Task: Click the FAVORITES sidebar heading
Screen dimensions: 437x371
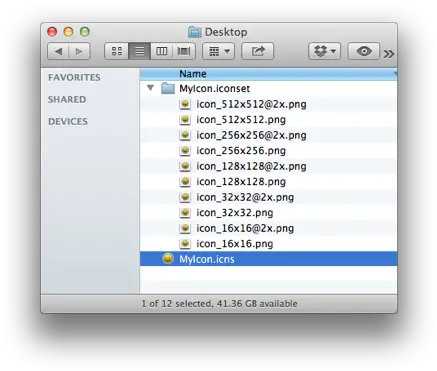Action: [74, 77]
